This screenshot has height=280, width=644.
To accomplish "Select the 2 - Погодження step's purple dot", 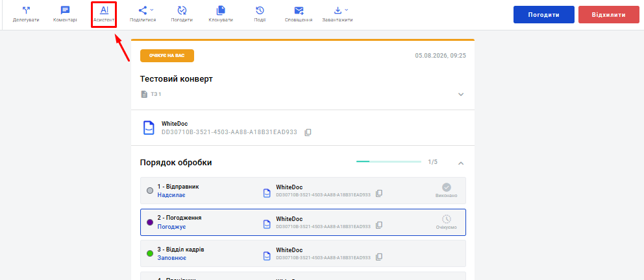I will tap(150, 222).
